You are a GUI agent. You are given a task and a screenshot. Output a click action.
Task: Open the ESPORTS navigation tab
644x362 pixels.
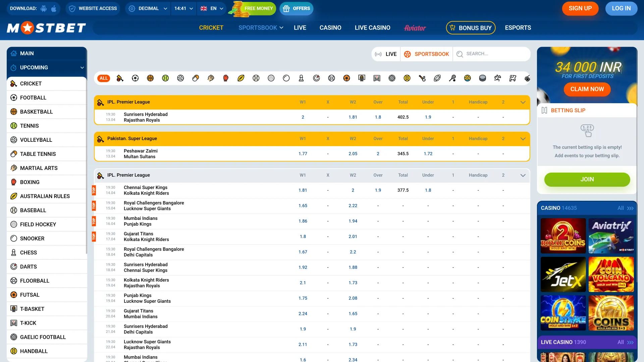click(x=518, y=28)
